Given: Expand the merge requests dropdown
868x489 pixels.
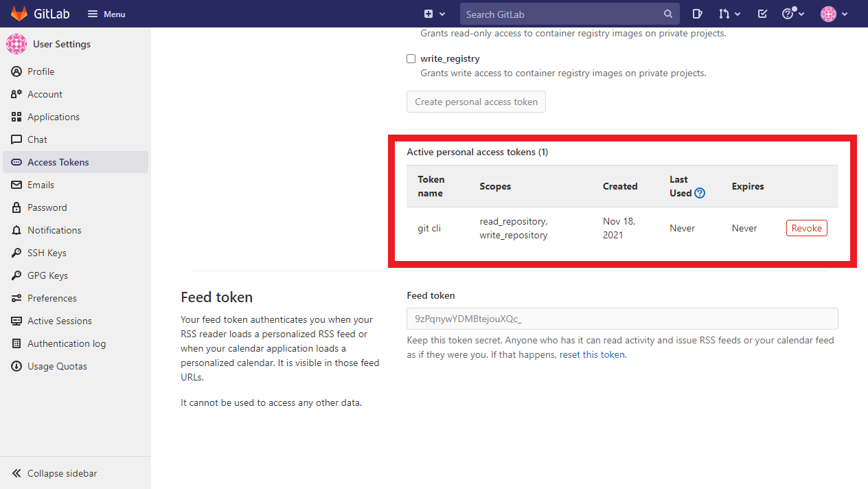Looking at the screenshot, I should (729, 14).
